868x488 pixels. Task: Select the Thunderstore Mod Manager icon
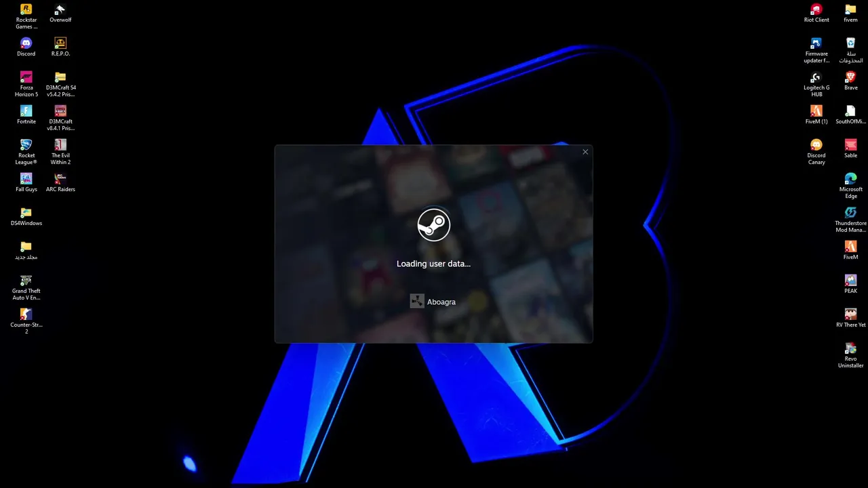coord(850,213)
